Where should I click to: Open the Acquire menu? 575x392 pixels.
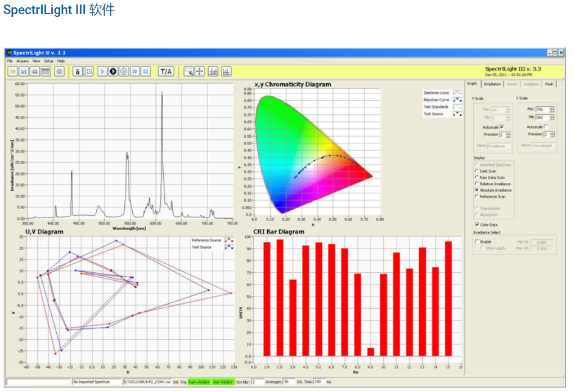(23, 61)
